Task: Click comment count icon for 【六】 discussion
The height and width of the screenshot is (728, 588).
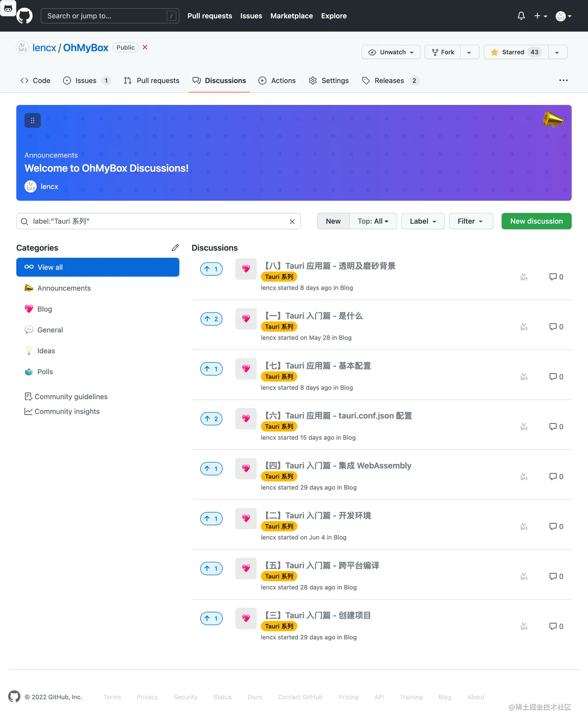Action: click(x=556, y=427)
